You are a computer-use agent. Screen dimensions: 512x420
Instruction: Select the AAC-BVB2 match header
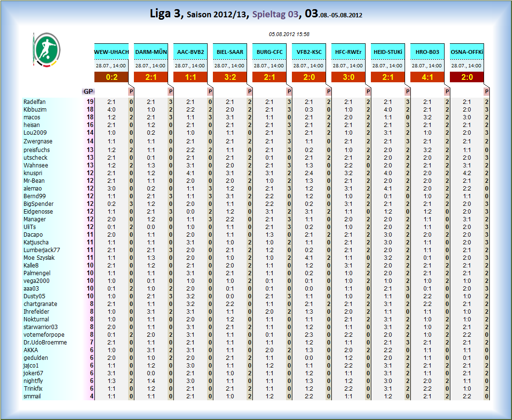[191, 52]
